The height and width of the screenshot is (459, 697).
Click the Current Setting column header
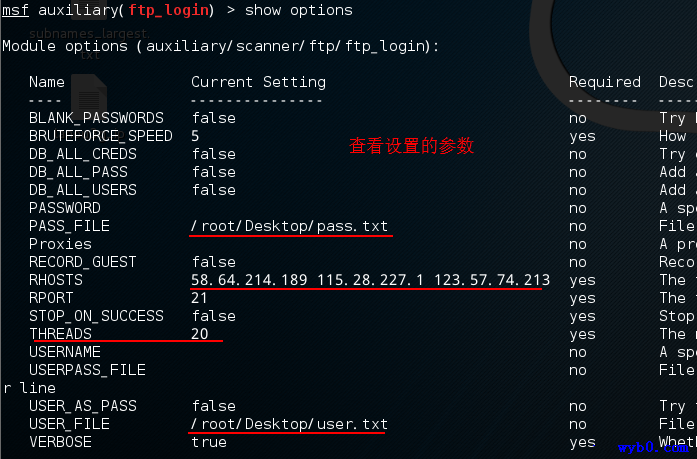tap(258, 82)
